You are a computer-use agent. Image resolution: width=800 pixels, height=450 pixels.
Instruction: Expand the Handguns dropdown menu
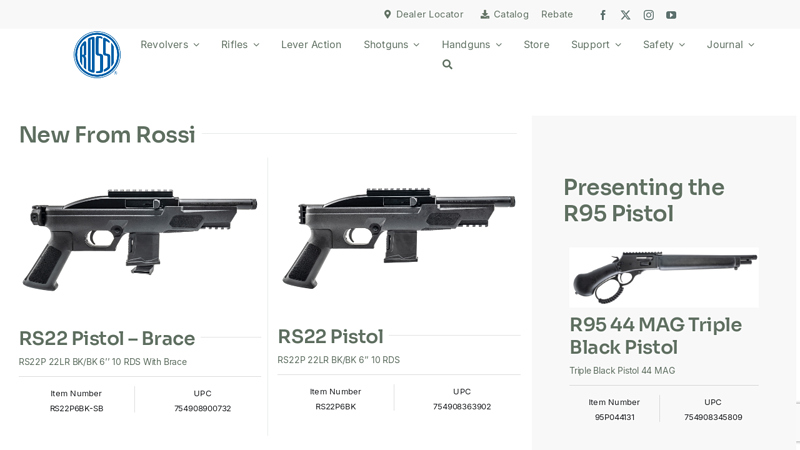[472, 44]
